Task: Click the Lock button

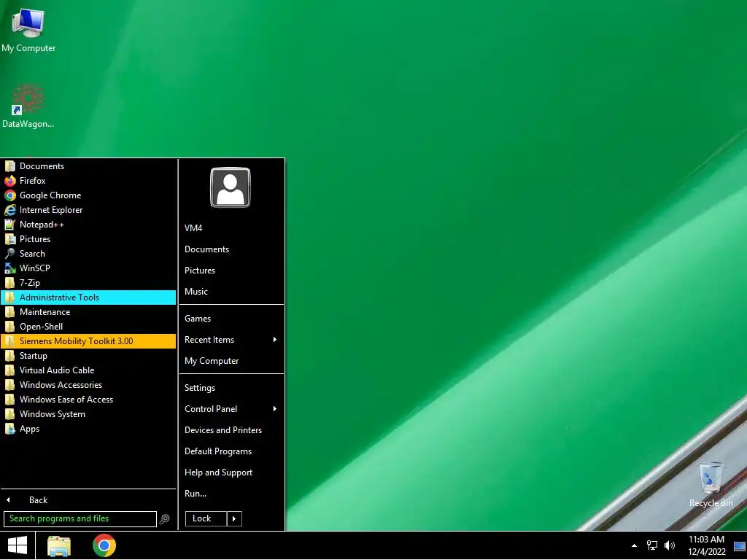Action: (206, 519)
